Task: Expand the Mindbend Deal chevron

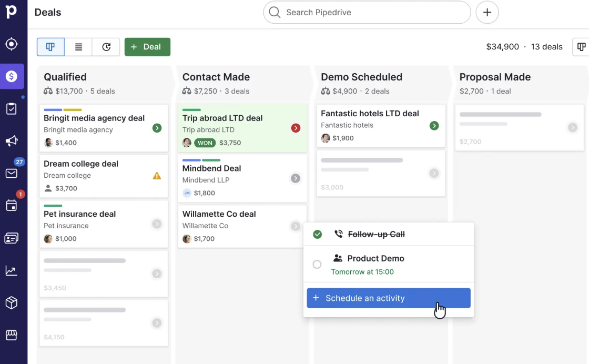Action: (x=294, y=178)
